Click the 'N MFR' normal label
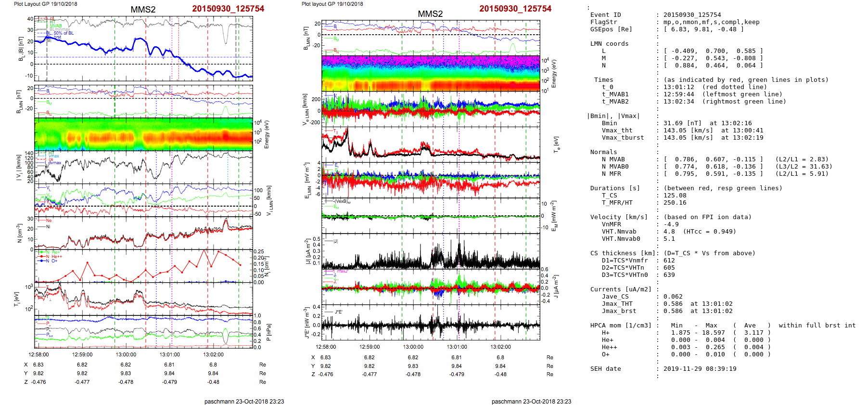The width and height of the screenshot is (868, 405). 612,174
